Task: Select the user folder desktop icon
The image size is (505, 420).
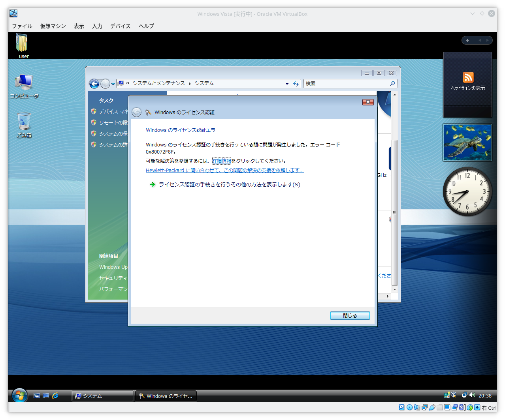Action: coord(22,46)
